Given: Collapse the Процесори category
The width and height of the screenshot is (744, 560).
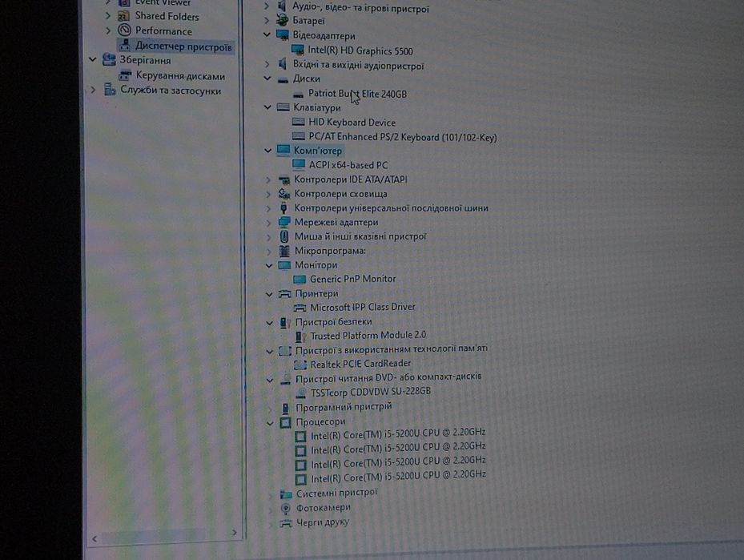Looking at the screenshot, I should (271, 423).
